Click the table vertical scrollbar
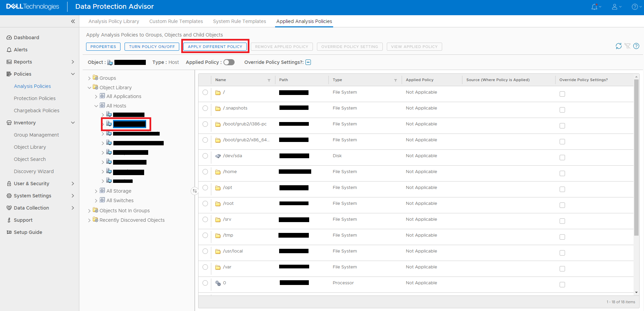This screenshot has width=644, height=311. (636, 157)
